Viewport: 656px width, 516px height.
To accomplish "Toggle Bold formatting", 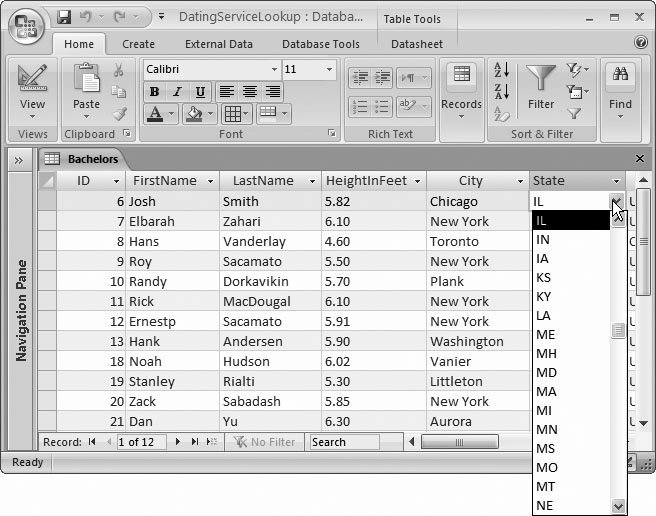I will 154,92.
